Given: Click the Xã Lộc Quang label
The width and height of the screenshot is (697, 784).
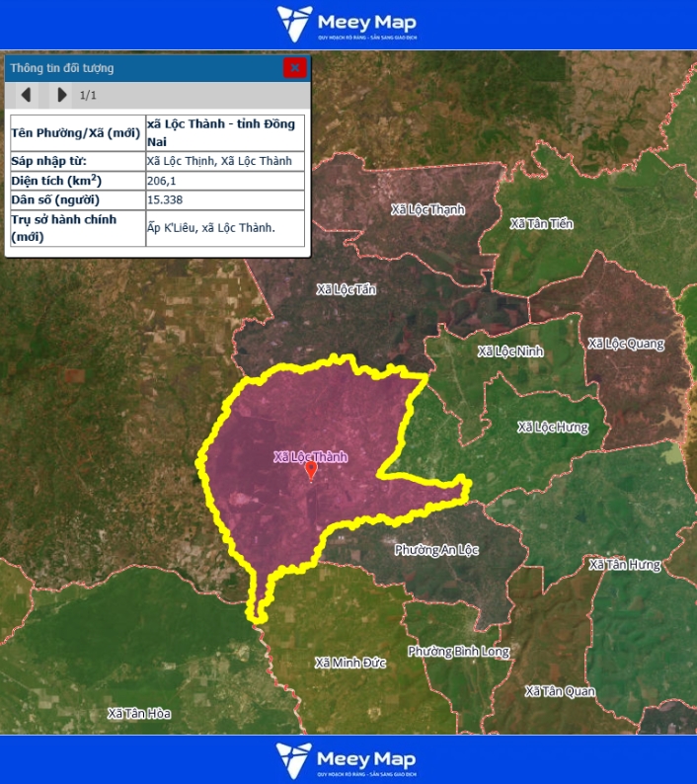Looking at the screenshot, I should (x=626, y=344).
